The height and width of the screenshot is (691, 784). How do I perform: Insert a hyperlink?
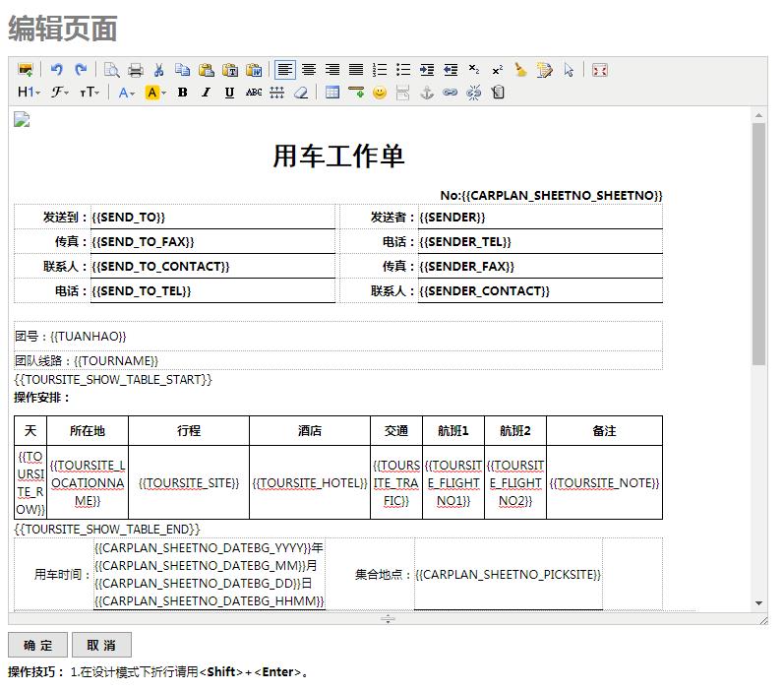450,93
